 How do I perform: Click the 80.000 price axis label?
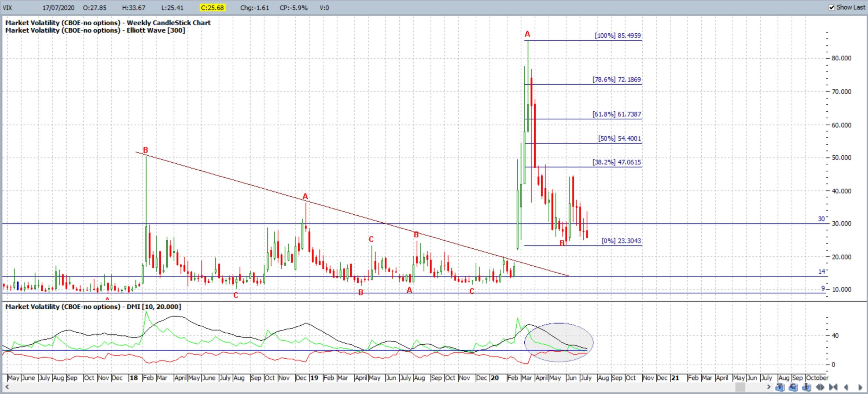point(841,58)
